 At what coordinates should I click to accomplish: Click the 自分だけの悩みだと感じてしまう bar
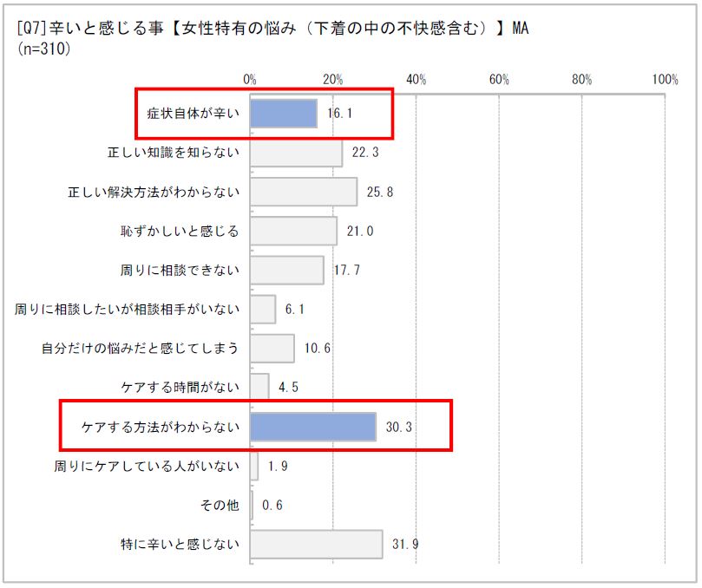point(272,348)
